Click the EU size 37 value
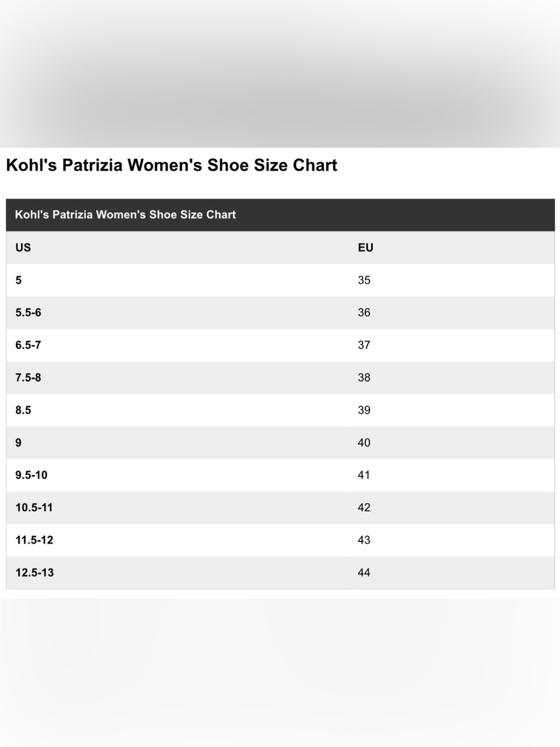 pos(364,345)
